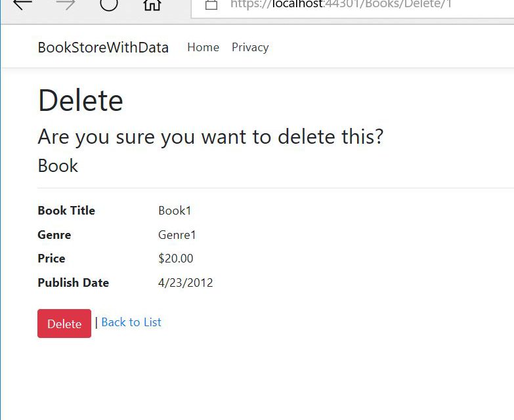Follow the Back to List link
The width and height of the screenshot is (514, 420).
point(131,322)
